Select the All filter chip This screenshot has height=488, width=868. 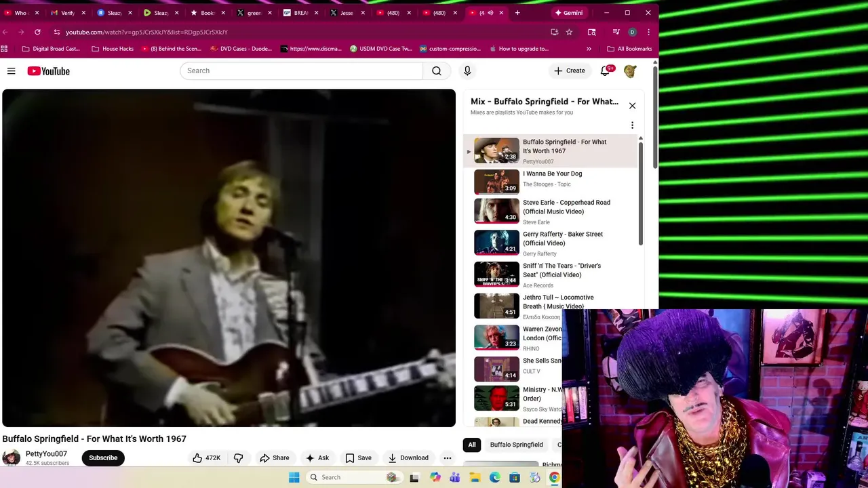[x=472, y=445]
